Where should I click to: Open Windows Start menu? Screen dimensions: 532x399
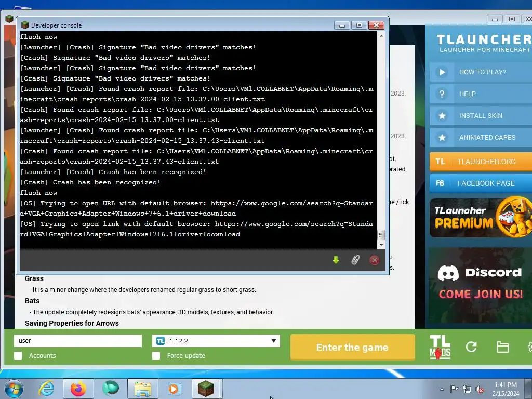coord(14,389)
